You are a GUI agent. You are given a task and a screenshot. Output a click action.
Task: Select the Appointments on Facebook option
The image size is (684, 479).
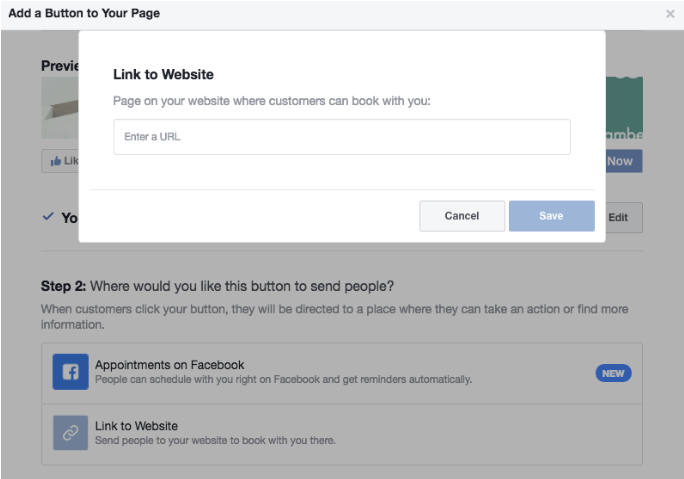[342, 373]
